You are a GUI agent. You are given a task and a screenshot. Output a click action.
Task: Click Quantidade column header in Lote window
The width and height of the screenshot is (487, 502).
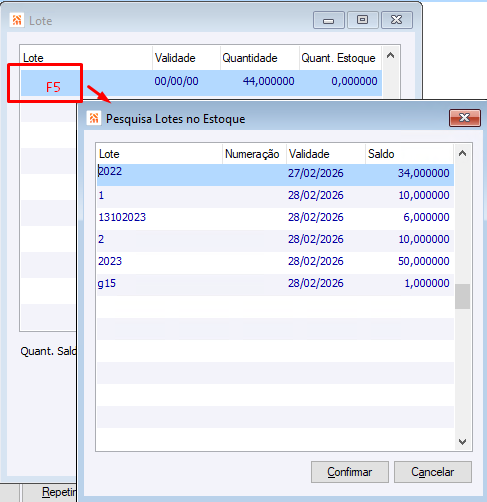tap(259, 58)
